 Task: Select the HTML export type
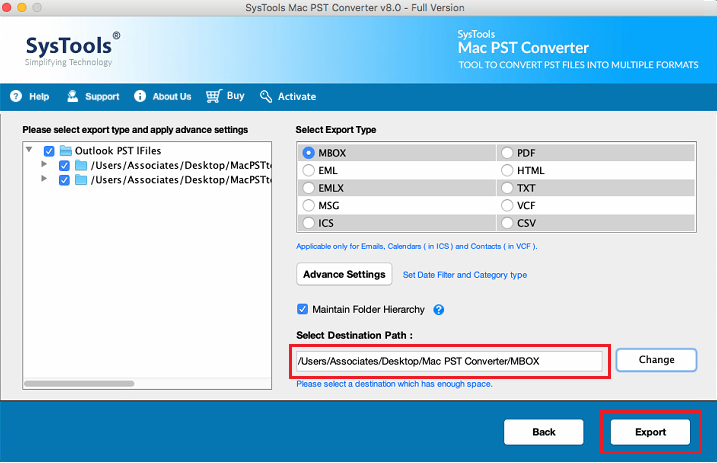click(507, 170)
